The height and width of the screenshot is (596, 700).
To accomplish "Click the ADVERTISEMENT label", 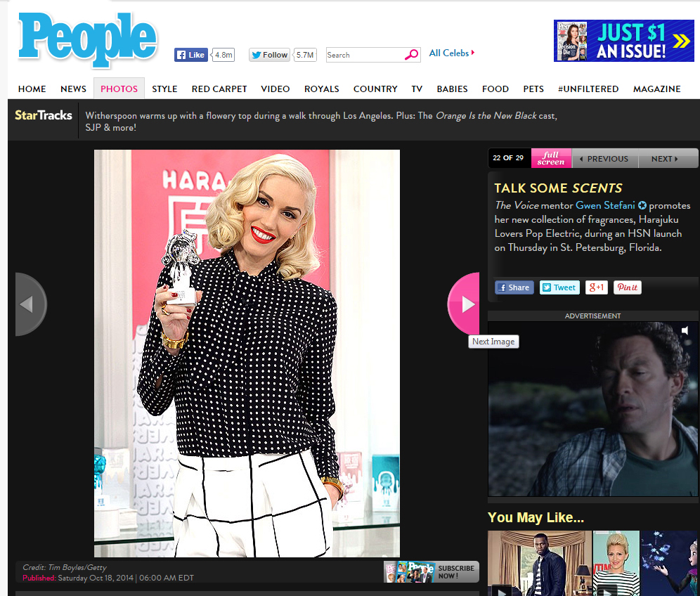I will coord(592,316).
